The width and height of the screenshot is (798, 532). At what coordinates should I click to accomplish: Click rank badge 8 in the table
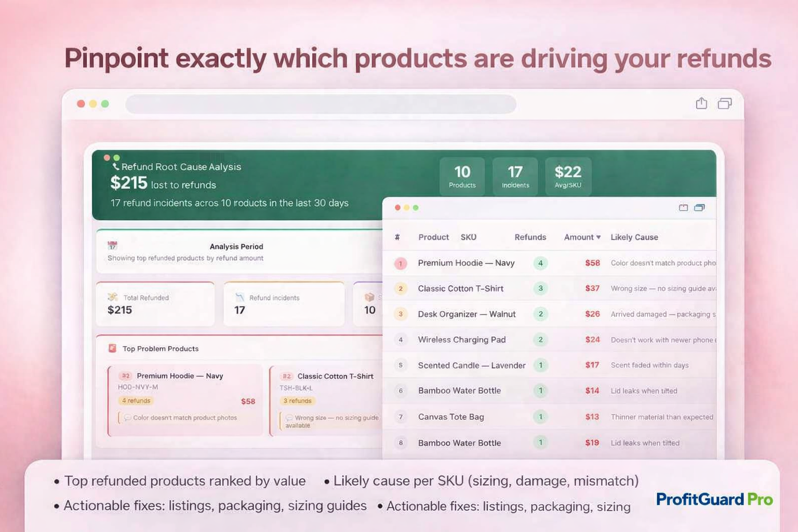coord(400,443)
